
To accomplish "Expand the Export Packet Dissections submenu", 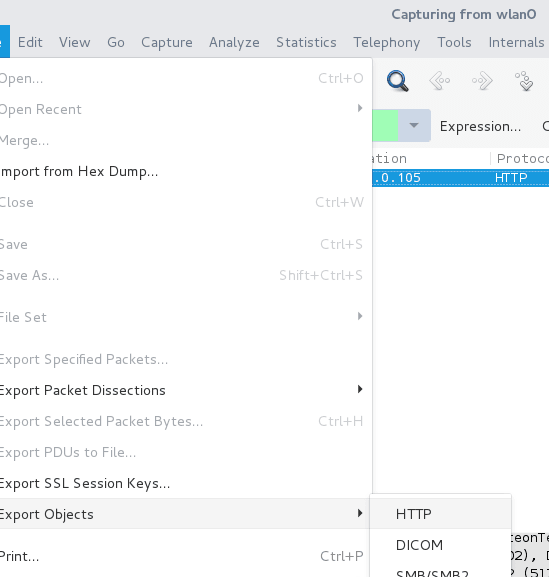I will click(x=360, y=389).
